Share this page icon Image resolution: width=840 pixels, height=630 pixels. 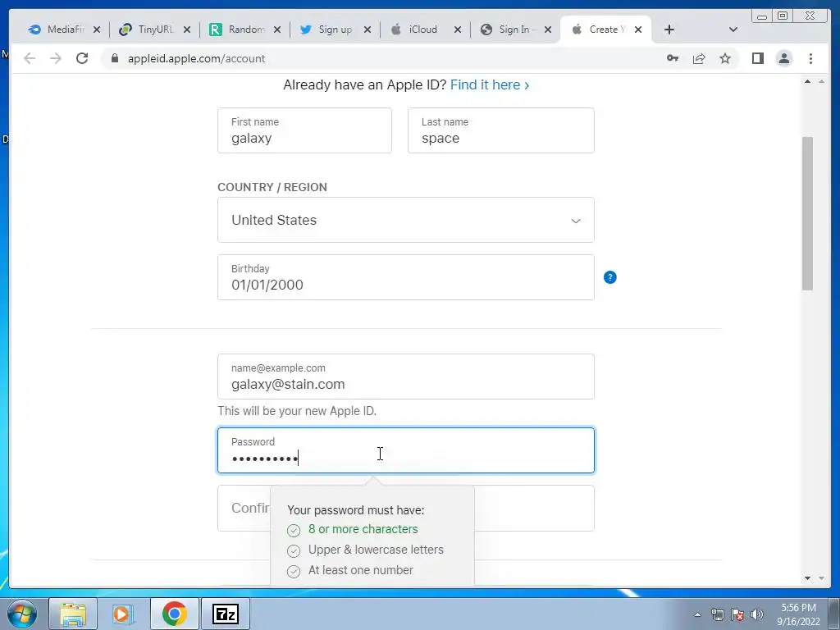(x=699, y=58)
